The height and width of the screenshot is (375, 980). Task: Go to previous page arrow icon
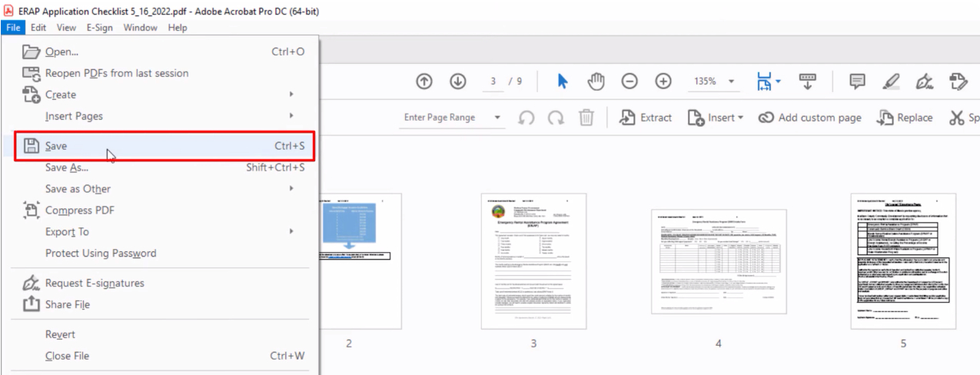click(x=424, y=81)
